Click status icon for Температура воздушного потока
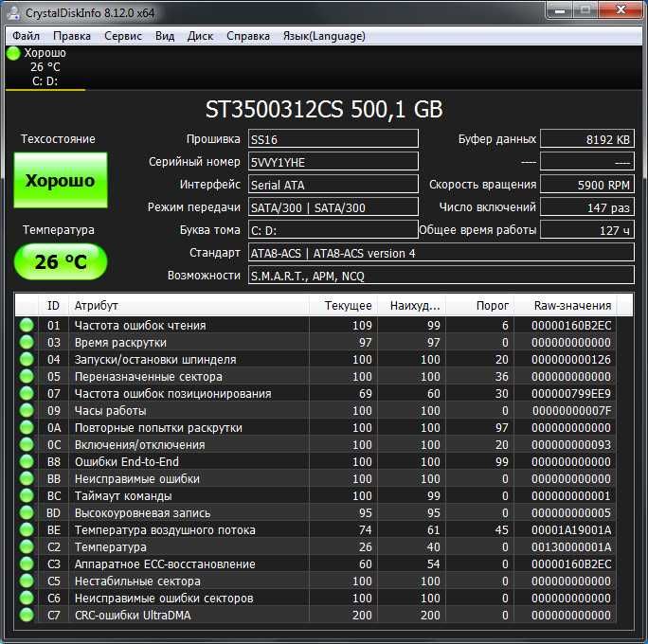Image resolution: width=648 pixels, height=644 pixels. pyautogui.click(x=27, y=529)
